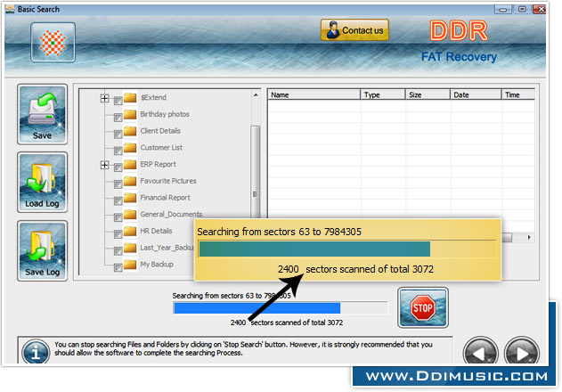
Task: Toggle the $Extend folder checkbox
Action: (x=118, y=101)
